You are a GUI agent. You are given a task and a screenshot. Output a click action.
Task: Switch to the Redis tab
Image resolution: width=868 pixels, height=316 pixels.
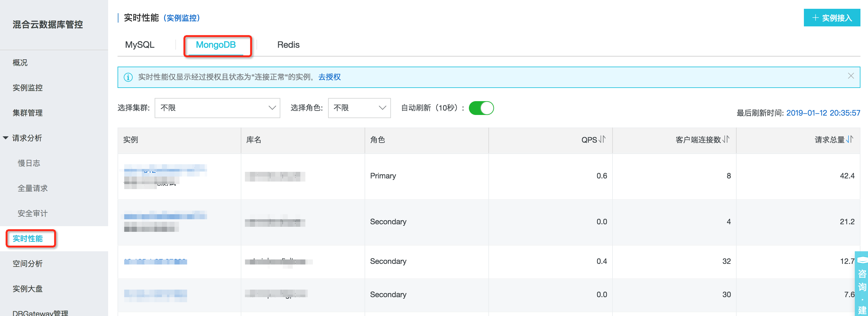tap(288, 45)
